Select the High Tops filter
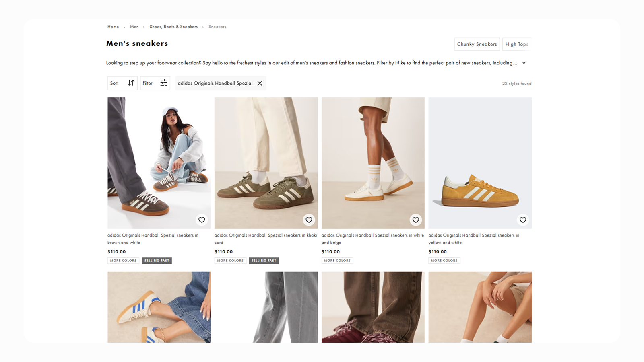644x362 pixels. coord(517,44)
